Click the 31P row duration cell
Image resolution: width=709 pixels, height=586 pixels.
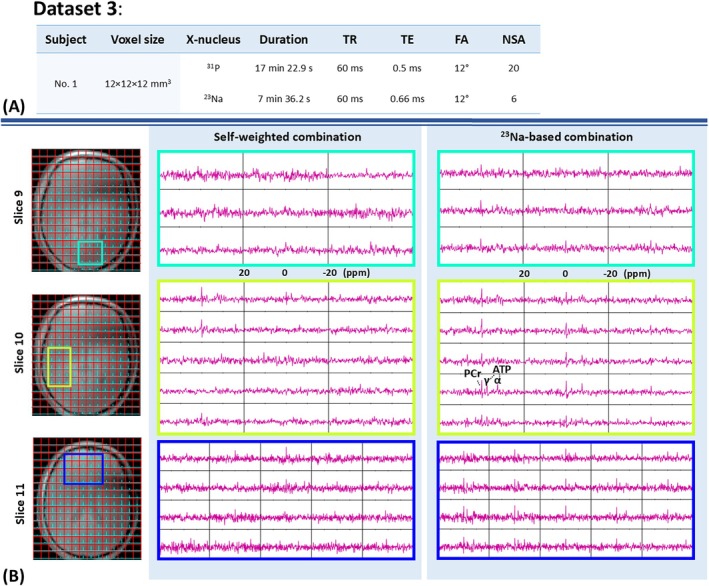coord(284,68)
